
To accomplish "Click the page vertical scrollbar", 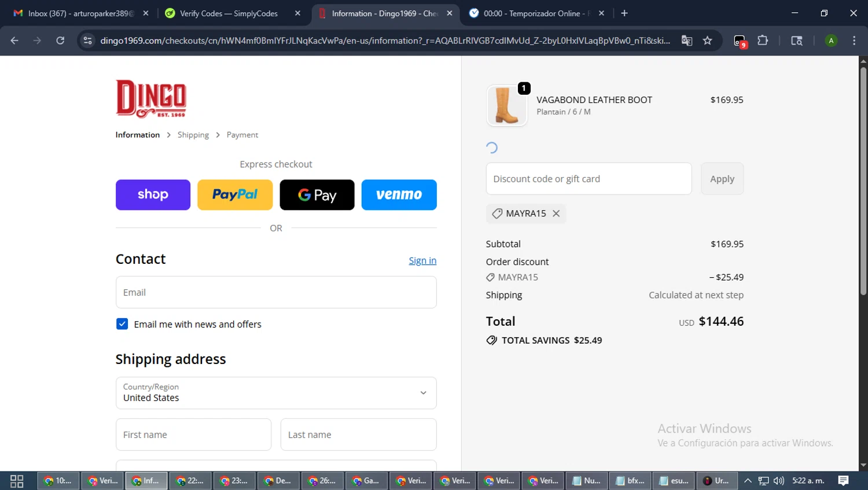I will [x=863, y=180].
